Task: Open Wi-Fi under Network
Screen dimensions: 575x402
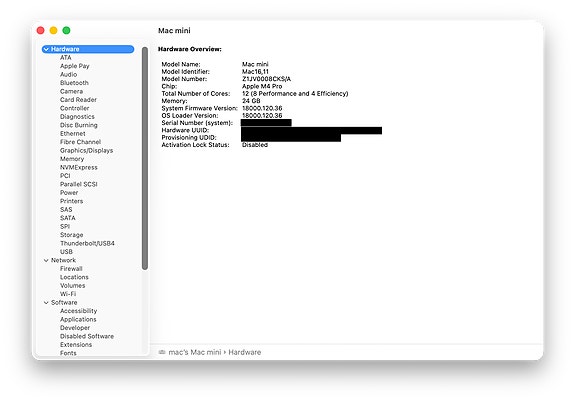Action: coord(68,294)
